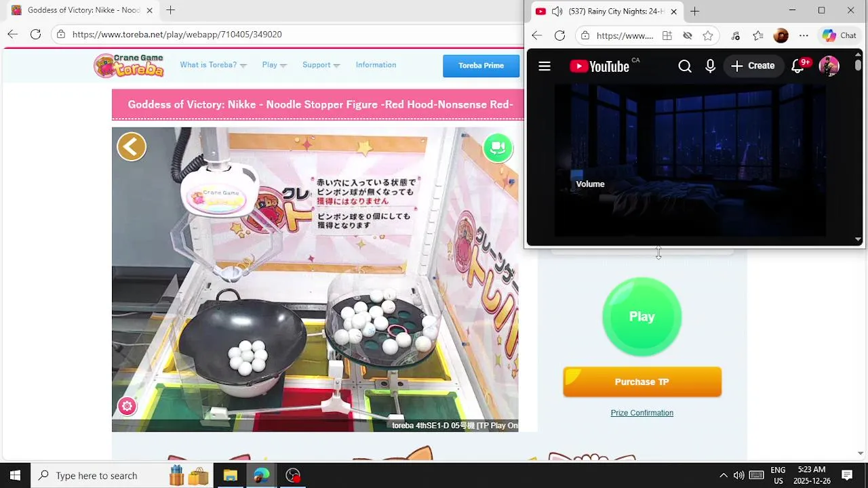Viewport: 868px width, 488px height.
Task: Favorite the YouTube page with star icon
Action: coord(708,35)
